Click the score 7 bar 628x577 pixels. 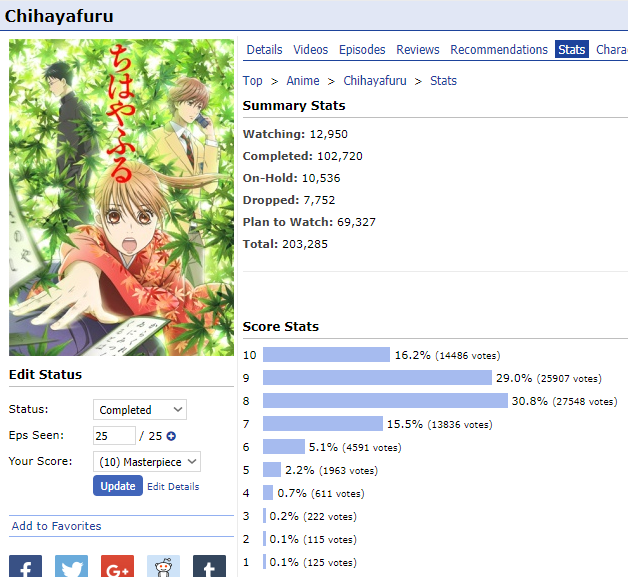pyautogui.click(x=323, y=424)
